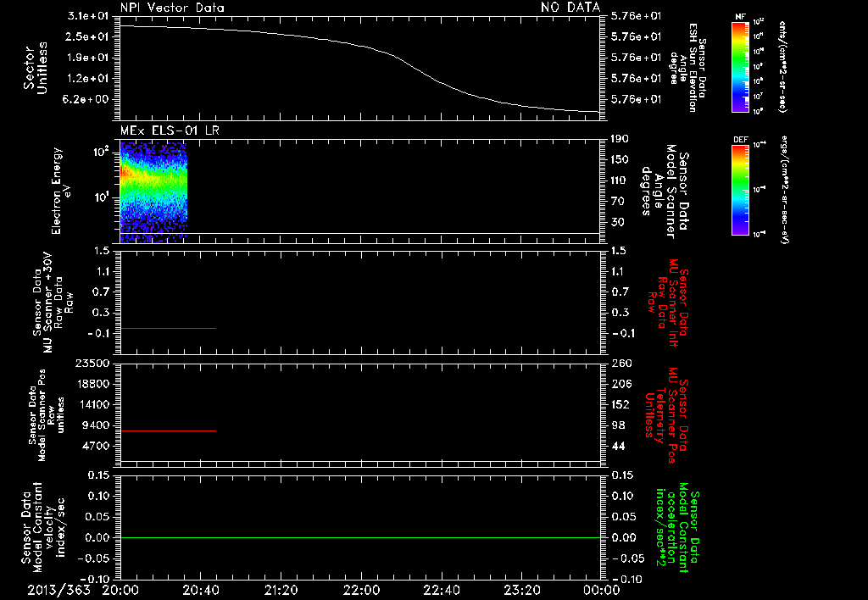Screen dimensions: 868x600
Task: Click the "21:20" time tick label
Action: tap(281, 590)
